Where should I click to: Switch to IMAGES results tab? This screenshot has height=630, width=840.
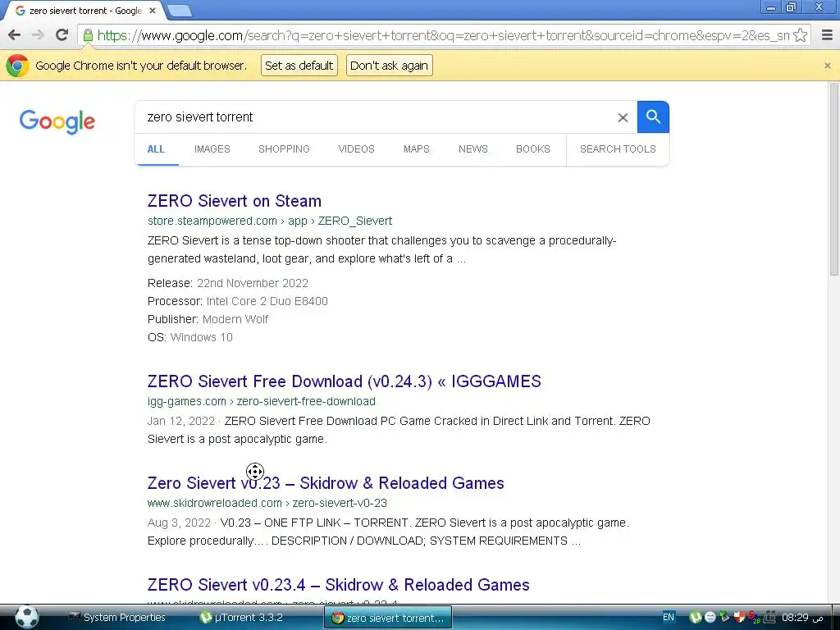click(x=212, y=149)
